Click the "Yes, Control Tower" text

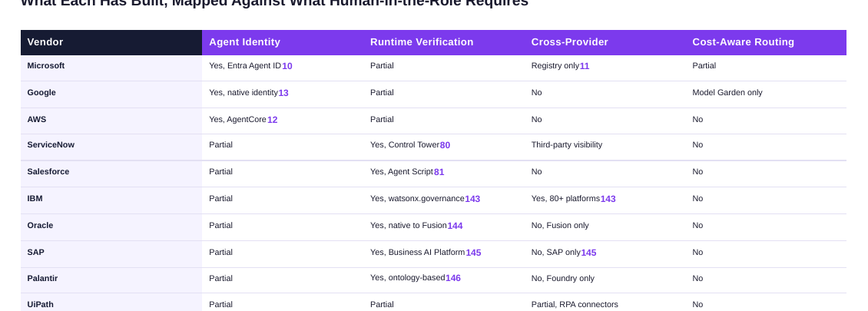point(405,144)
